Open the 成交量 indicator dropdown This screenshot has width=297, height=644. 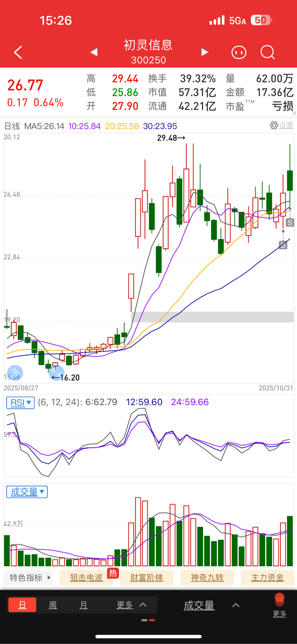(x=27, y=492)
